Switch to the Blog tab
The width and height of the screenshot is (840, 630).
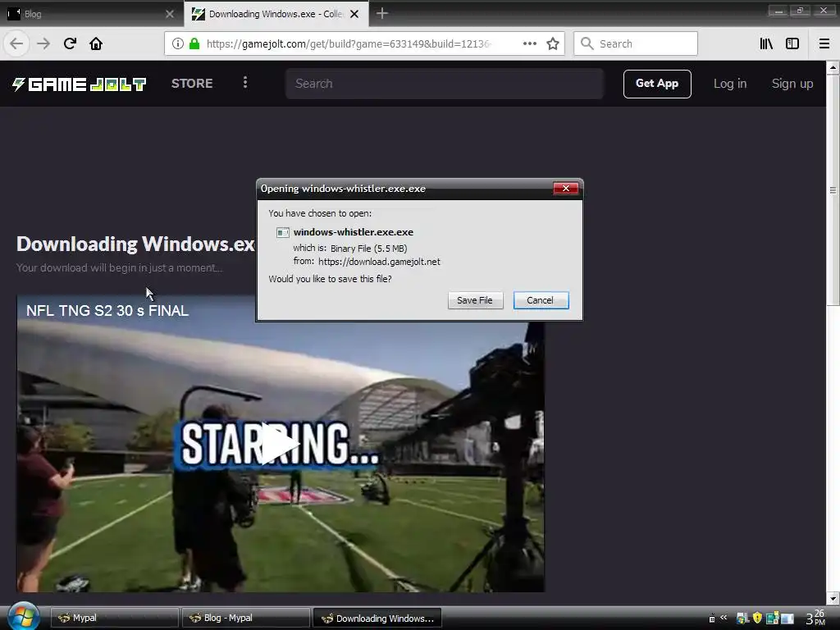coord(91,14)
